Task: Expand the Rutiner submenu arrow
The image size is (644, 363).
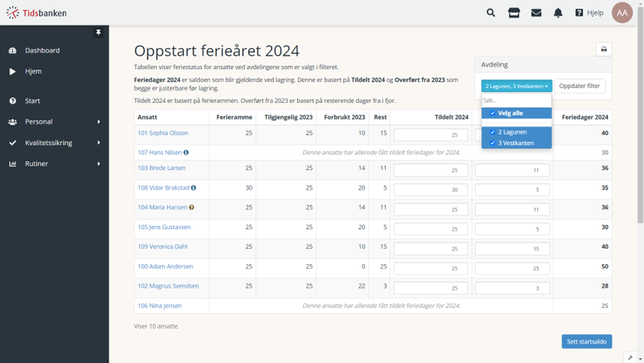Action: [99, 164]
